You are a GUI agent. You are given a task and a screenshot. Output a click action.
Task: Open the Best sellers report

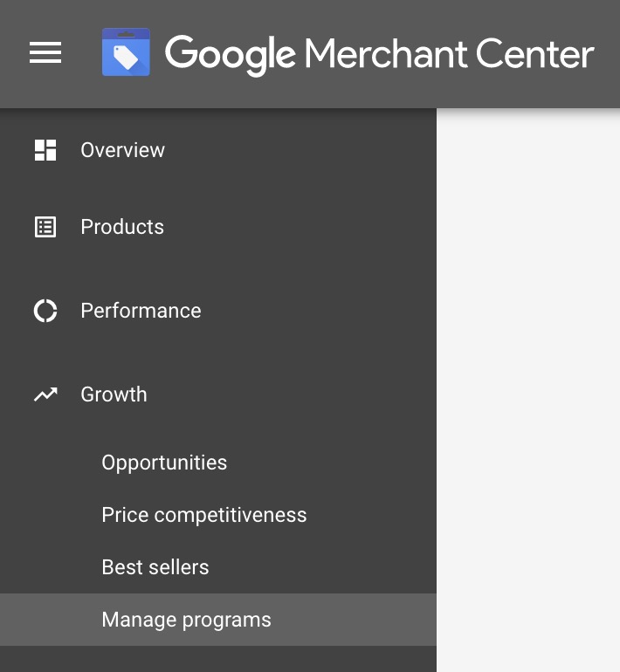point(155,567)
